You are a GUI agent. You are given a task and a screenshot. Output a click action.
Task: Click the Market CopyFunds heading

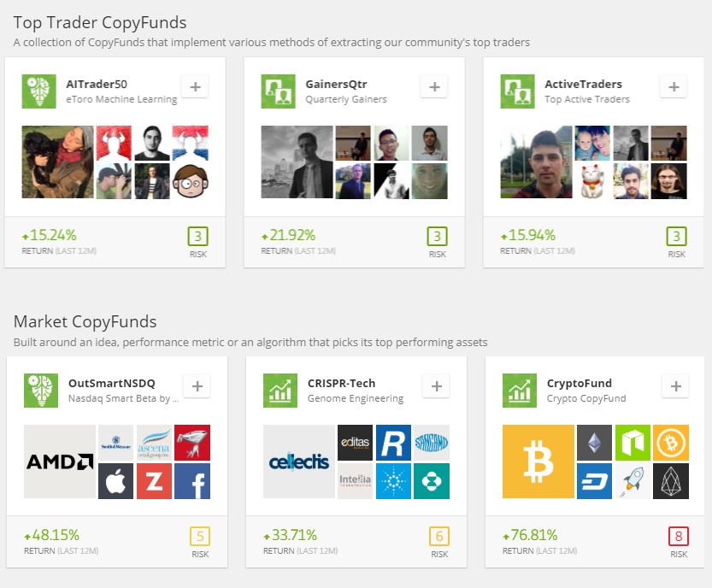pyautogui.click(x=85, y=321)
